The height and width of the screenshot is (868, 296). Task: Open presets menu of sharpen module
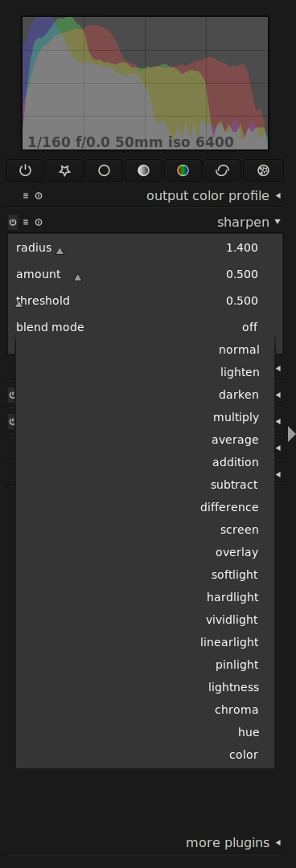click(26, 223)
